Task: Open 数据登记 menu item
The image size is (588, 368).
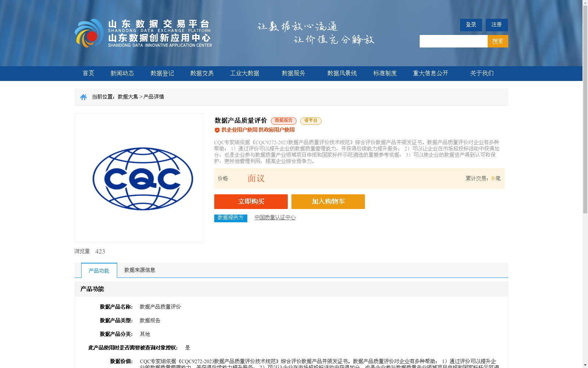Action: click(162, 73)
